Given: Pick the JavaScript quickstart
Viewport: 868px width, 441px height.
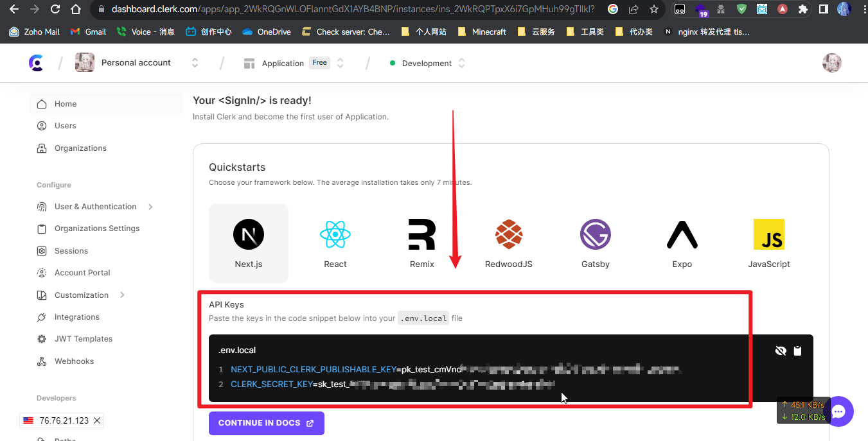Looking at the screenshot, I should [x=769, y=243].
